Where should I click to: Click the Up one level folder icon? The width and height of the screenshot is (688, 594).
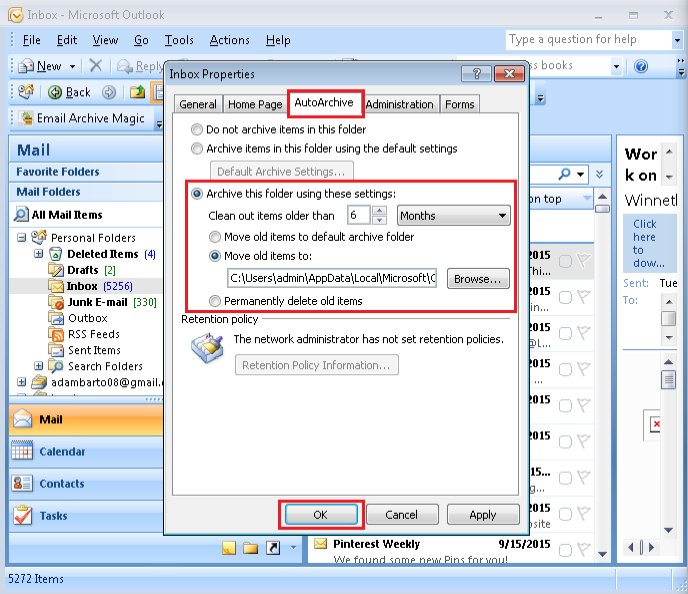pos(137,92)
